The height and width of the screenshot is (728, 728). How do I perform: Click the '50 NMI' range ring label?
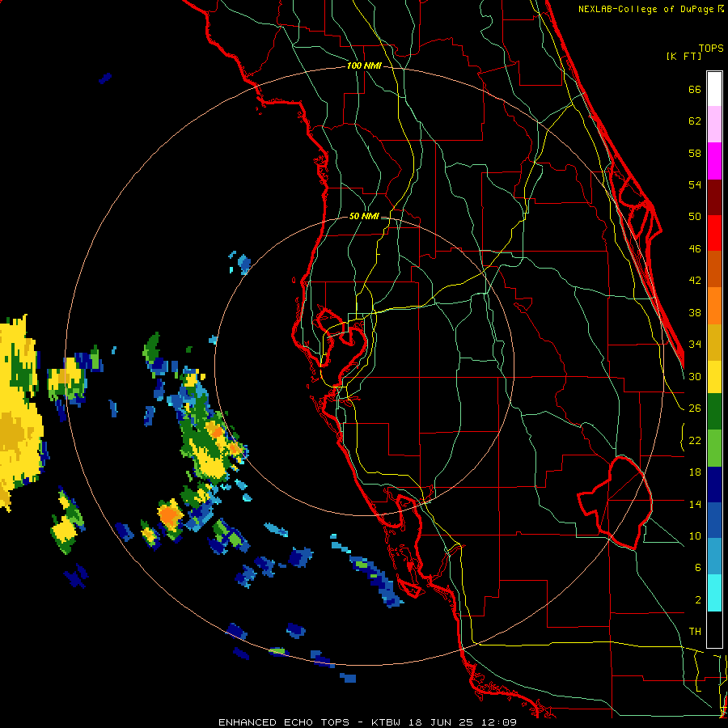coord(364,216)
